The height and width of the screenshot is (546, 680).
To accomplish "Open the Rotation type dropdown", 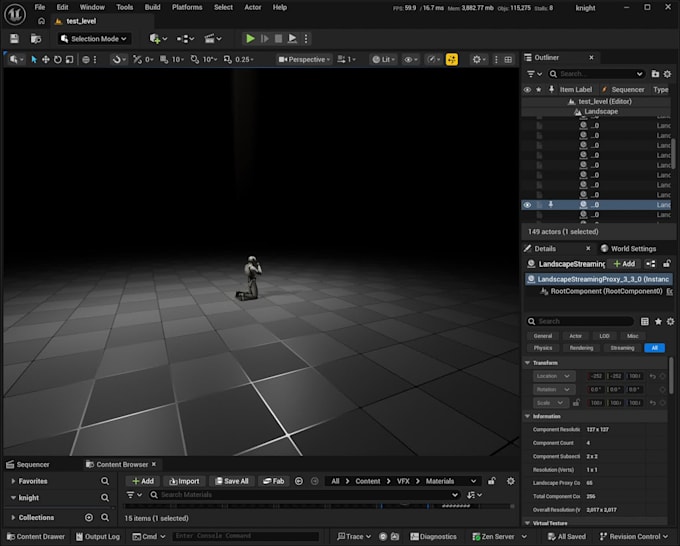I will (x=554, y=389).
